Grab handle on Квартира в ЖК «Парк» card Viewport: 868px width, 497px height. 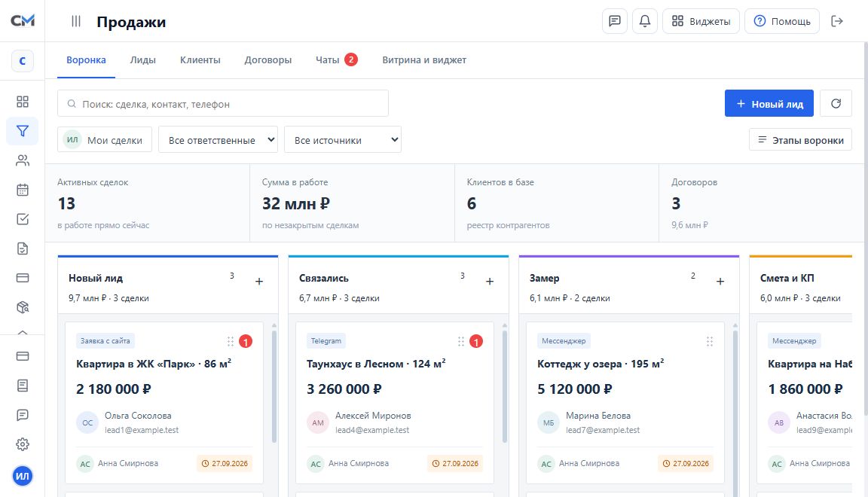231,341
